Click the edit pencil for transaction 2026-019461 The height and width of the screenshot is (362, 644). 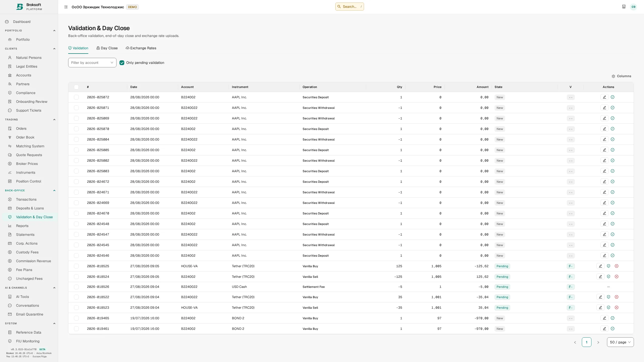pos(604,329)
